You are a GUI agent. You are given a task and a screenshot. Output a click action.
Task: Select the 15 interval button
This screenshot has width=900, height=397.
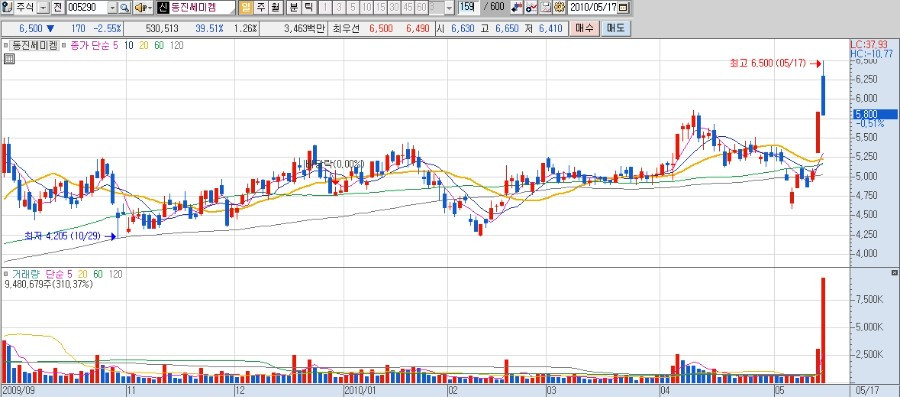(380, 8)
